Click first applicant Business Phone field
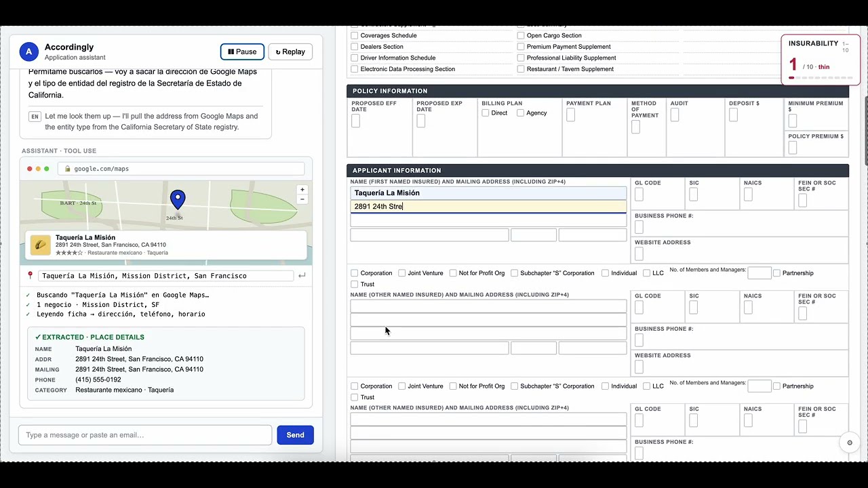 pos(639,228)
